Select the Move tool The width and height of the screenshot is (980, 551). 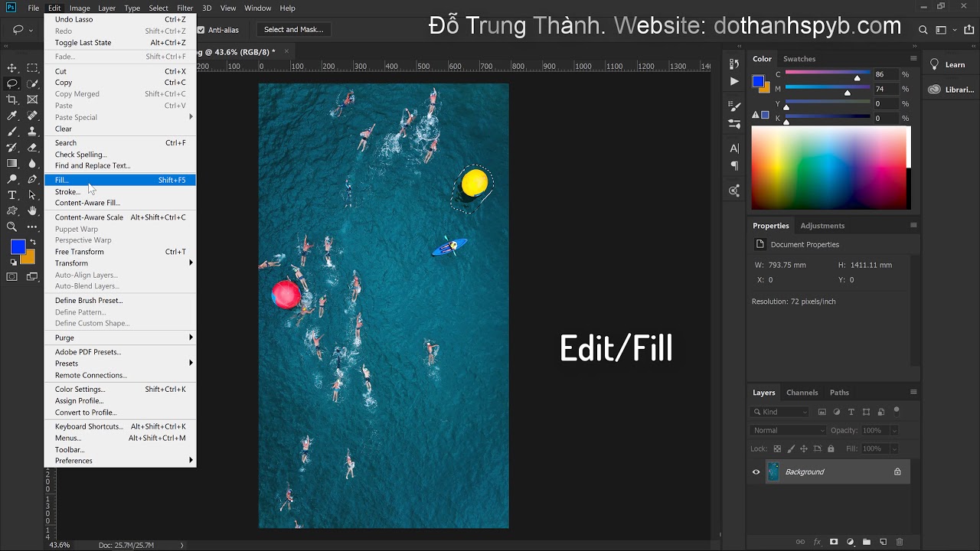(x=12, y=68)
